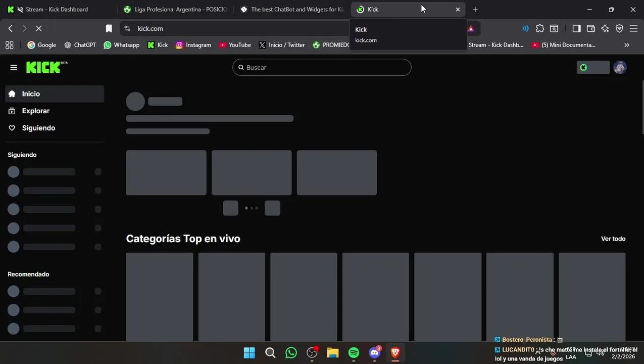Open the browser Extensions puzzle icon
Viewport: 644px width, 364px height.
pyautogui.click(x=540, y=28)
